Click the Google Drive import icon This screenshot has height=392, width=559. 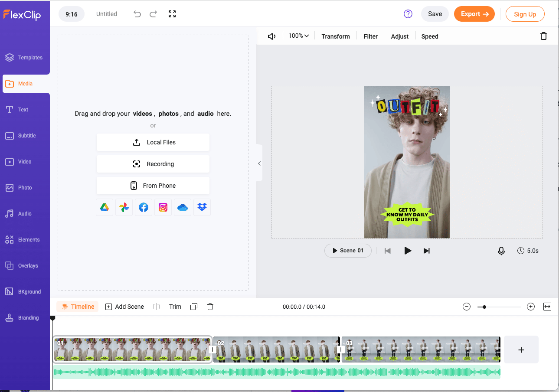[105, 207]
